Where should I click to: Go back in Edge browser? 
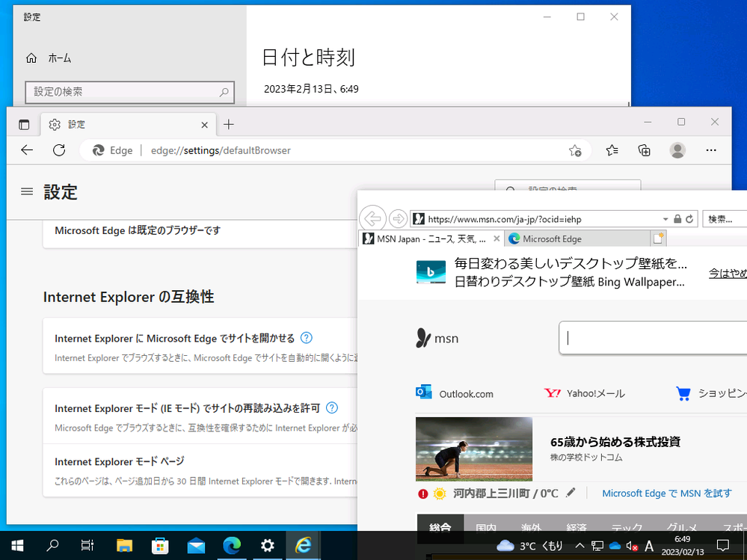27,150
